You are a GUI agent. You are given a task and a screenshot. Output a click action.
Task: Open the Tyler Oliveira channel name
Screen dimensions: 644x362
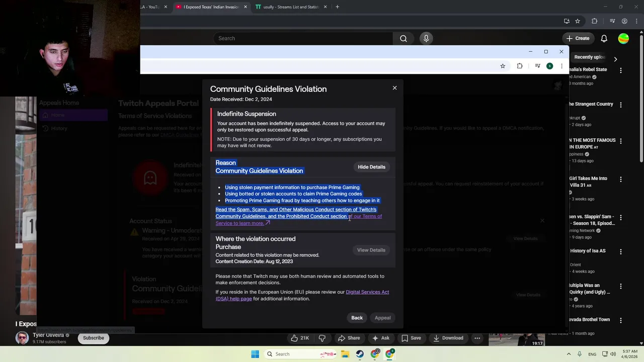(x=48, y=335)
